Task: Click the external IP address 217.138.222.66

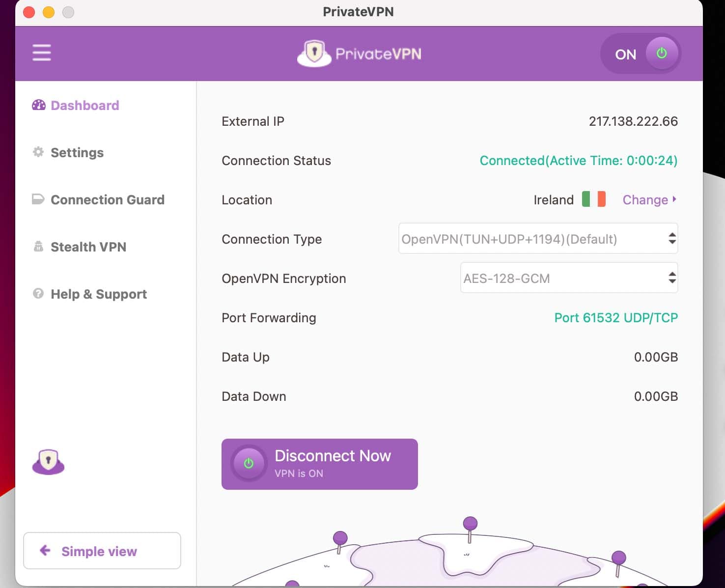Action: 633,121
